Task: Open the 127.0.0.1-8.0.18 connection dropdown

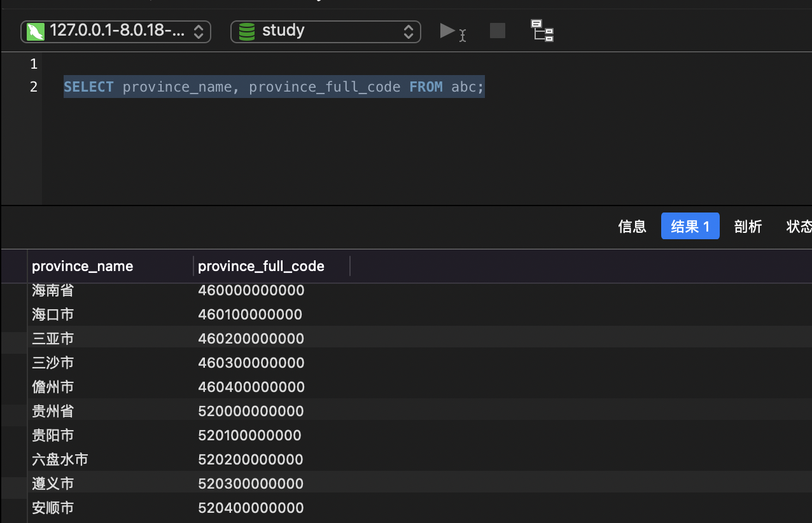Action: click(116, 31)
